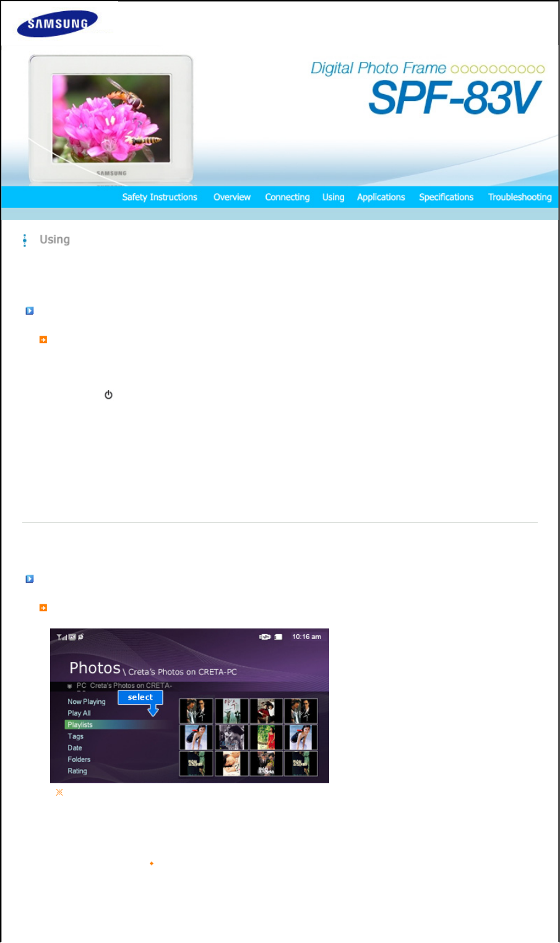
Task: Select Now Playing in the Photos menu
Action: [x=87, y=702]
